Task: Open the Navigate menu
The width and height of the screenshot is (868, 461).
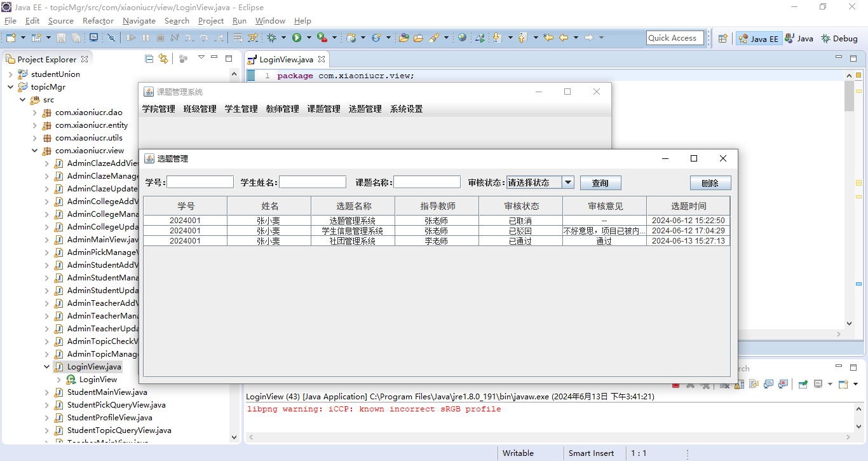Action: 139,21
